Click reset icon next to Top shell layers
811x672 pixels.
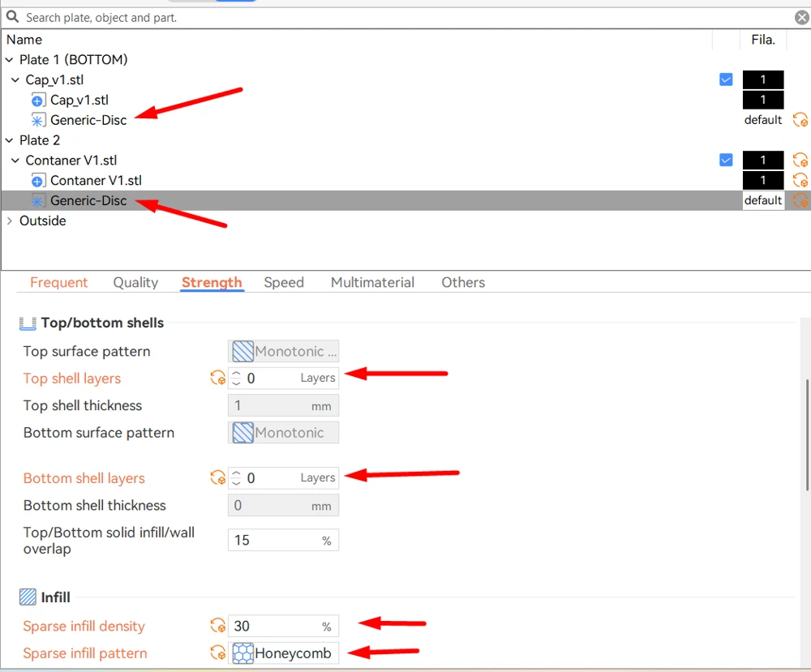(217, 378)
